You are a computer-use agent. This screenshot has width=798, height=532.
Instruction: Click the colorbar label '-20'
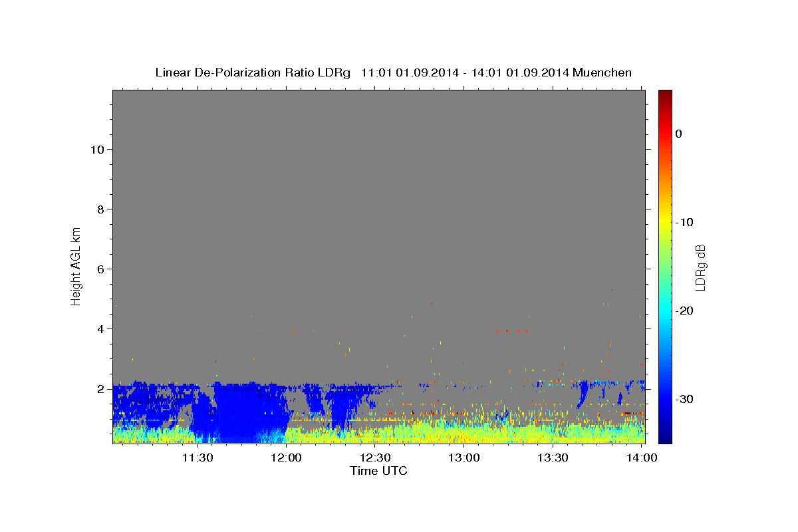(x=684, y=311)
